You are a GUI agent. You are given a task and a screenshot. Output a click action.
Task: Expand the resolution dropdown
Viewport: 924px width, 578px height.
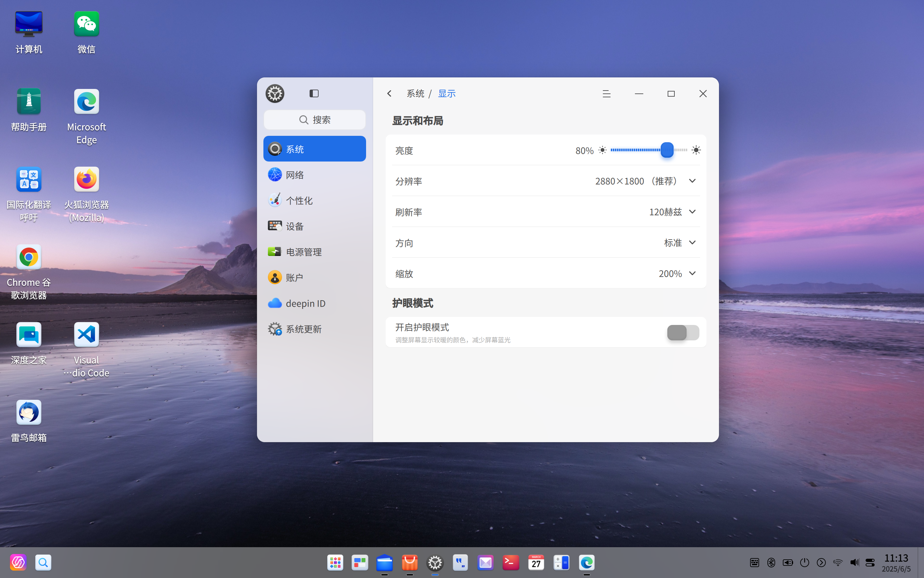(x=692, y=181)
